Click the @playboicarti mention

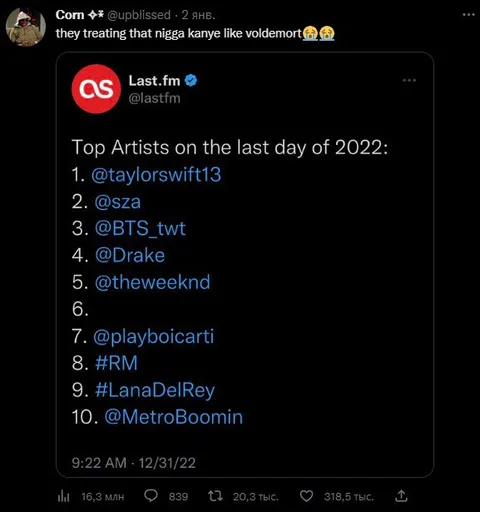[153, 337]
